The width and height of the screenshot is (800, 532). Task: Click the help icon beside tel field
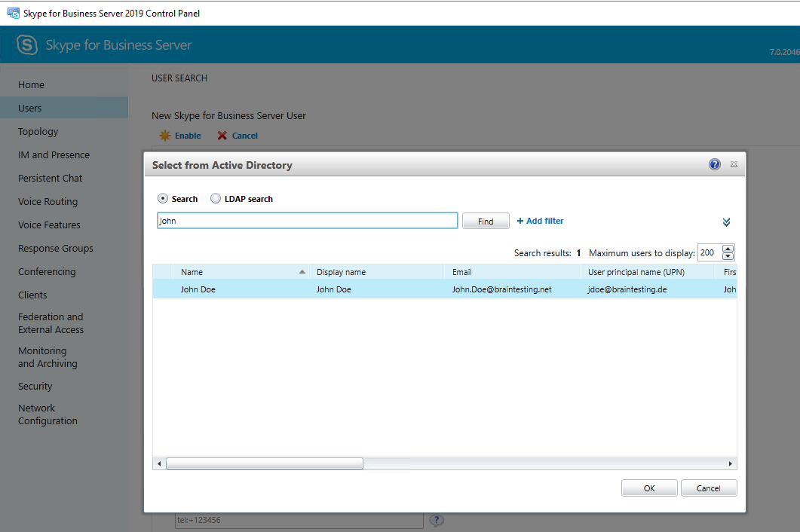(437, 520)
